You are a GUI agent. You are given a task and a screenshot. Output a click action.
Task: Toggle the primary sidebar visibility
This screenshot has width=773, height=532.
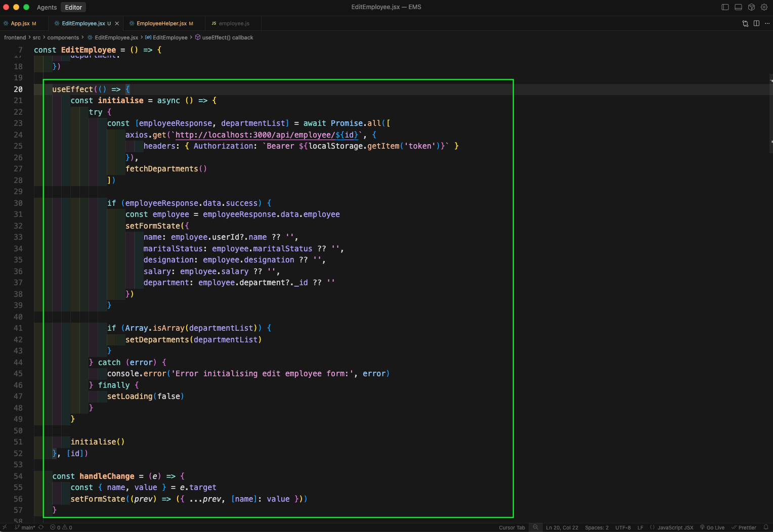(725, 7)
